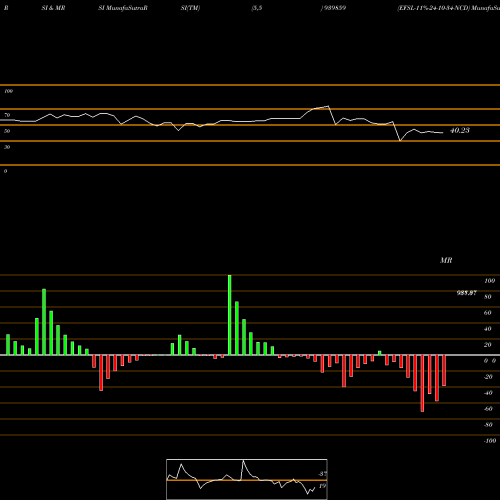Click the RSI axis label 100
Image resolution: width=500 pixels, height=500 pixels.
pyautogui.click(x=8, y=91)
